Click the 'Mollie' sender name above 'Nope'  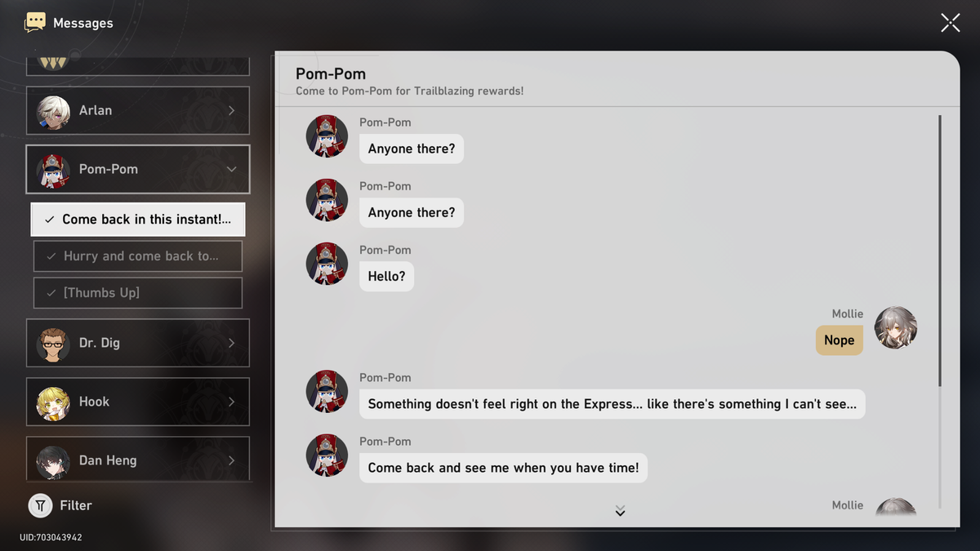848,314
